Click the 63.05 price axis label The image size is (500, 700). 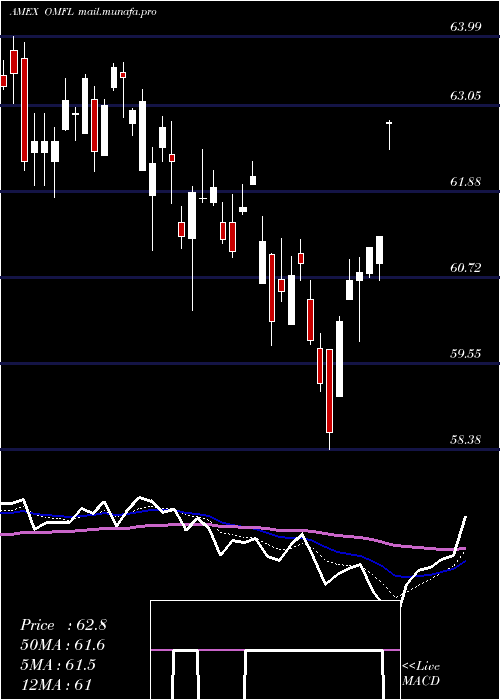[466, 96]
